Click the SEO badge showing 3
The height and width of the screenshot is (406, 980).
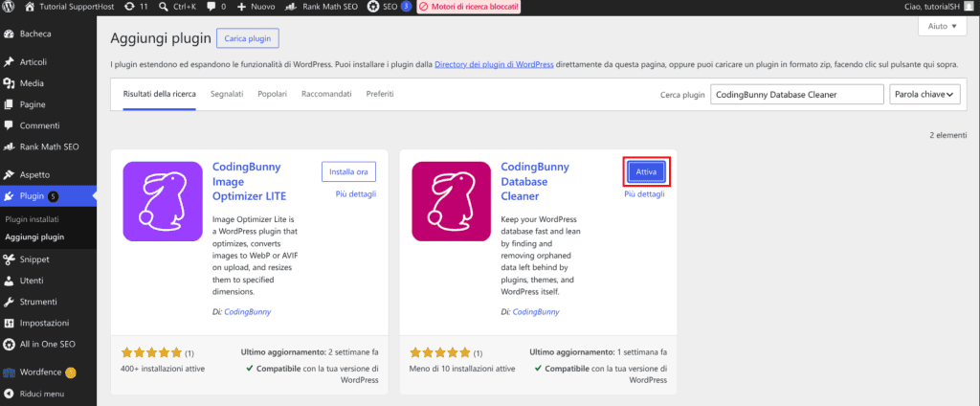(406, 7)
